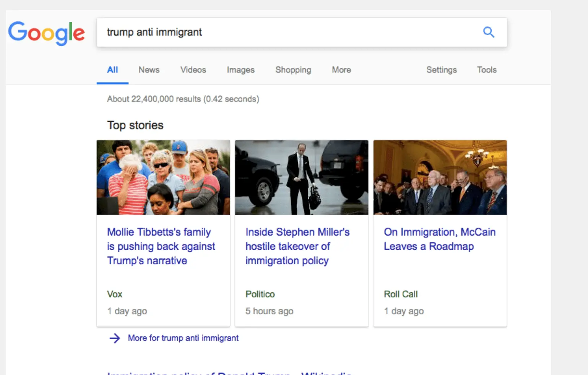Select the All results tab

click(x=112, y=70)
